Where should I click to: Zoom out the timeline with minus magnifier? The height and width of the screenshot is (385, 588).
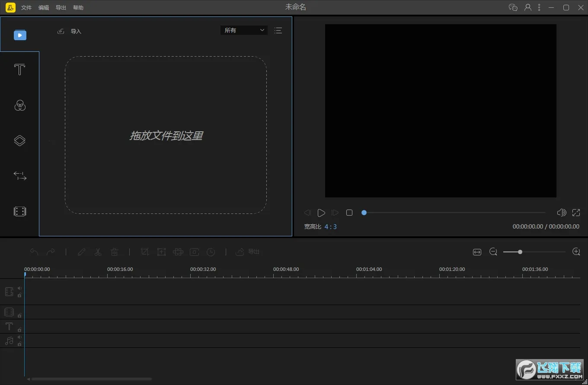pos(493,252)
